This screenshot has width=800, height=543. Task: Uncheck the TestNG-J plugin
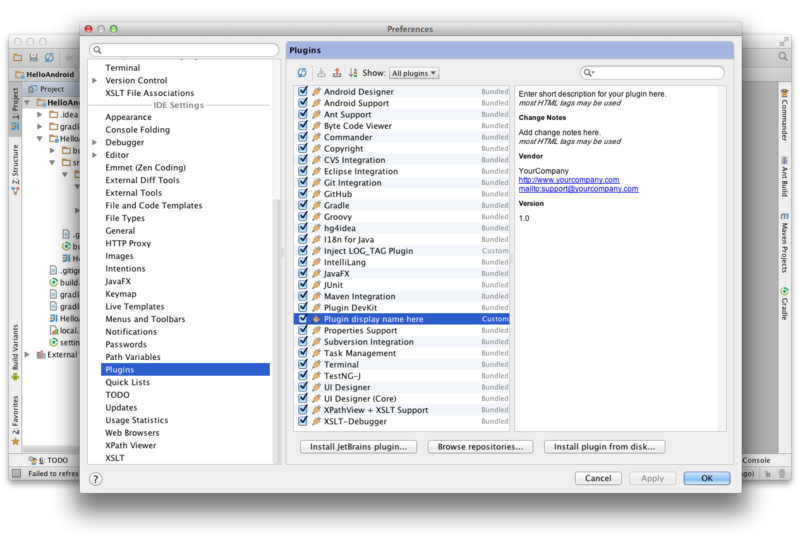tap(303, 376)
